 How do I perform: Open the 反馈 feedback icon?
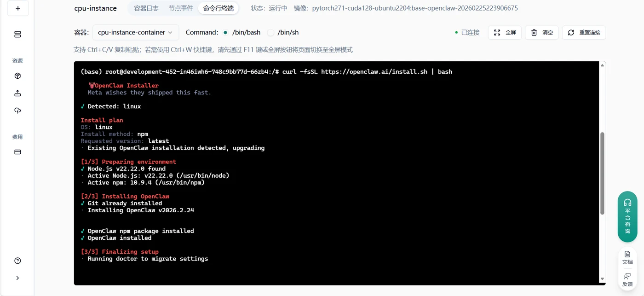627,279
